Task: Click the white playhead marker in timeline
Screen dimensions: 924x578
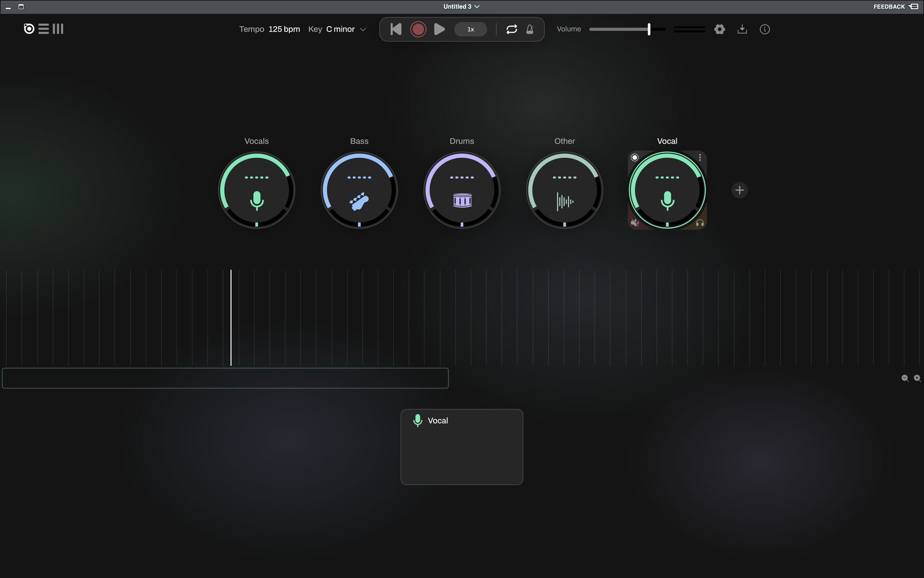Action: pyautogui.click(x=231, y=317)
